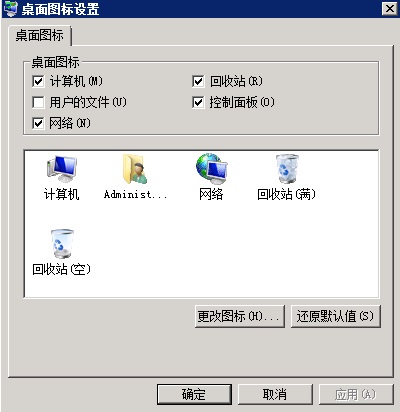Close the 桌面图标设置 dialog window
Image resolution: width=400 pixels, height=412 pixels.
click(390, 9)
